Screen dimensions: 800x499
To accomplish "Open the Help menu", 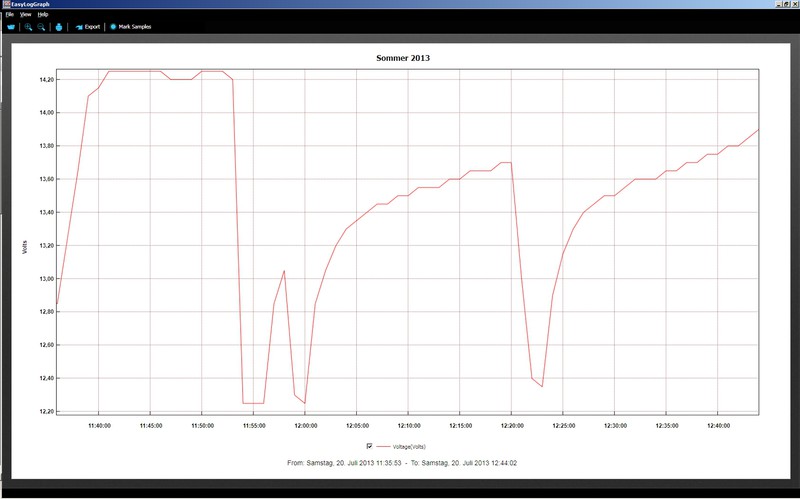I will pos(43,15).
